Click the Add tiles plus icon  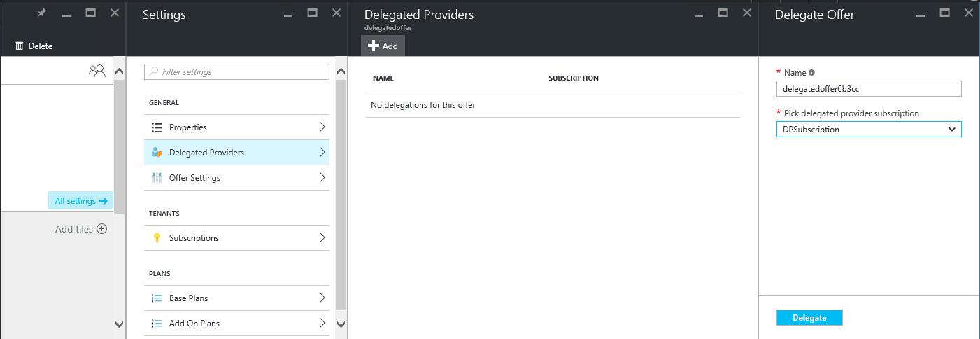pos(101,229)
